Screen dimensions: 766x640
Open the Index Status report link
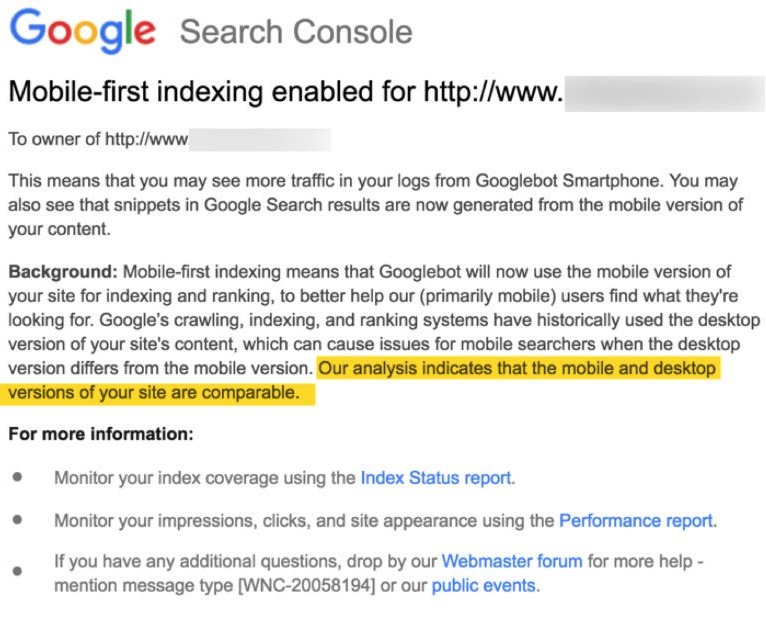[436, 477]
